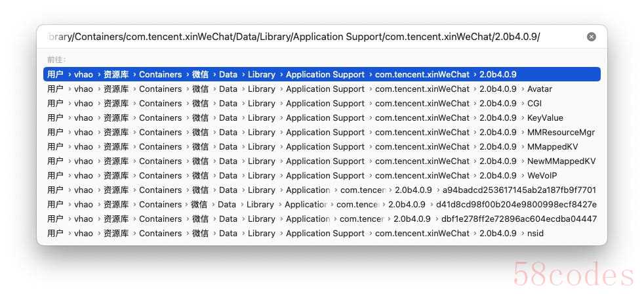The height and width of the screenshot is (294, 644).
Task: Open the suggestion ending in dbf1e278ff2e72896ac604ecdba04447
Action: [322, 219]
